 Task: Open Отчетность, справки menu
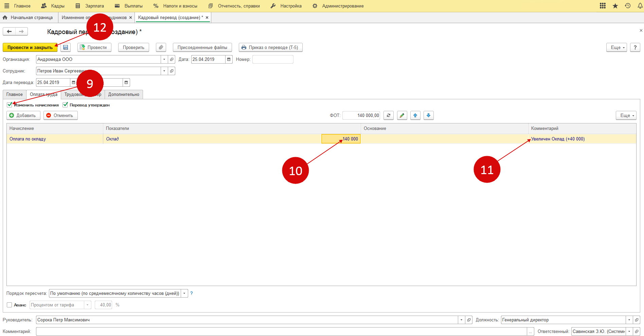[234, 6]
